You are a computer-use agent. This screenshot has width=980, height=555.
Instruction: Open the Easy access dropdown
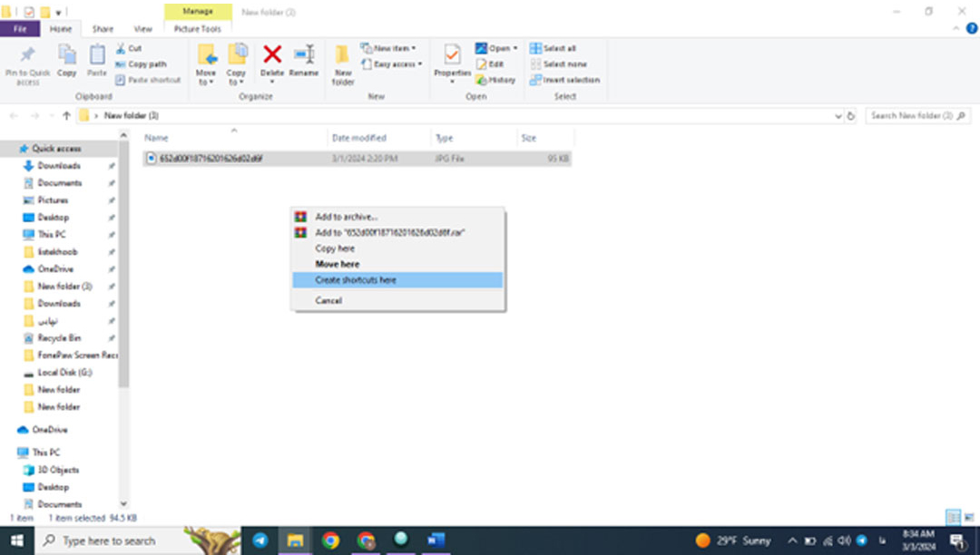pos(396,64)
